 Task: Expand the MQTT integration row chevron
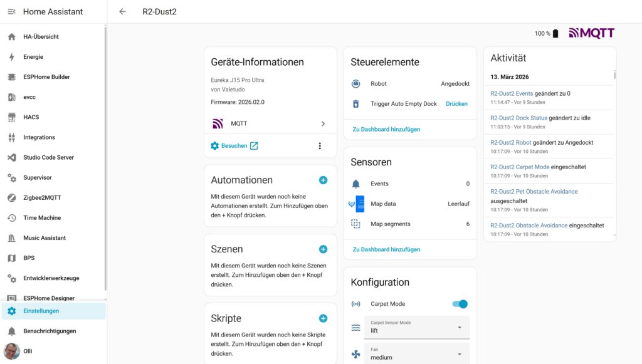coord(323,123)
